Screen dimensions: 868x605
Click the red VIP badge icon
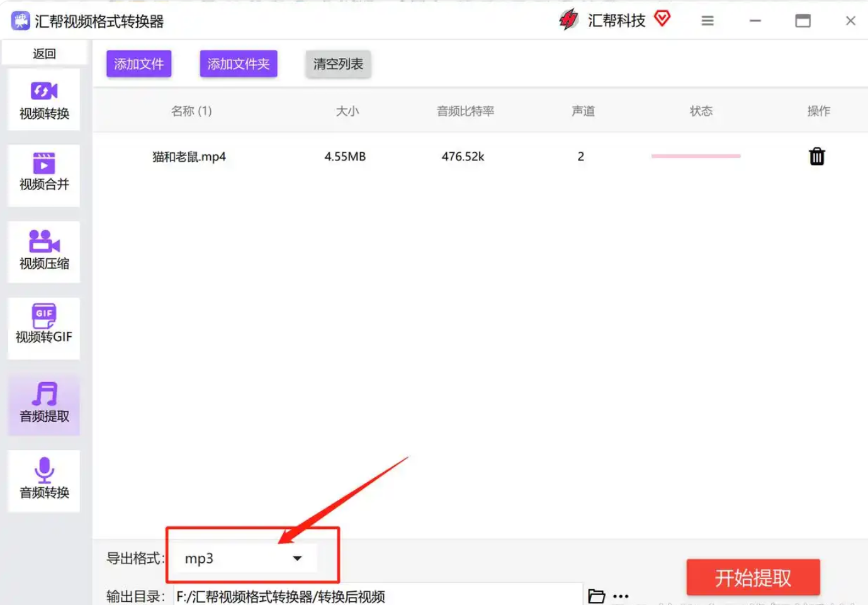(662, 20)
